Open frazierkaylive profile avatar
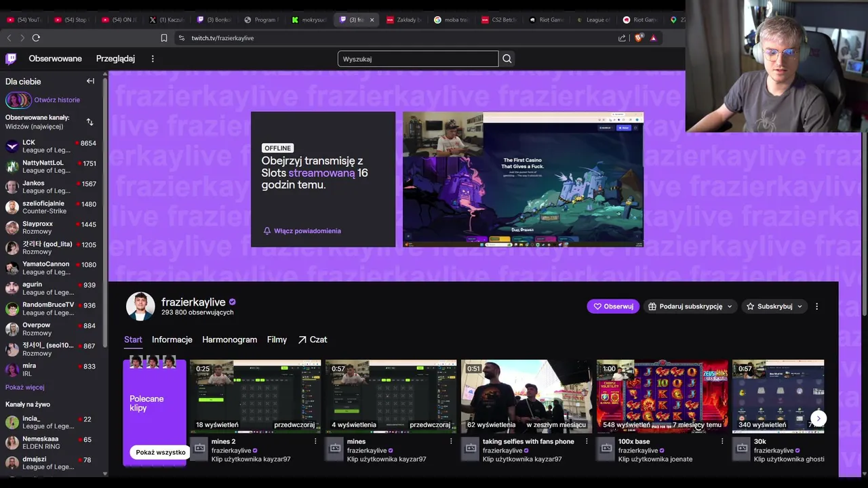Image resolution: width=868 pixels, height=488 pixels. (140, 306)
